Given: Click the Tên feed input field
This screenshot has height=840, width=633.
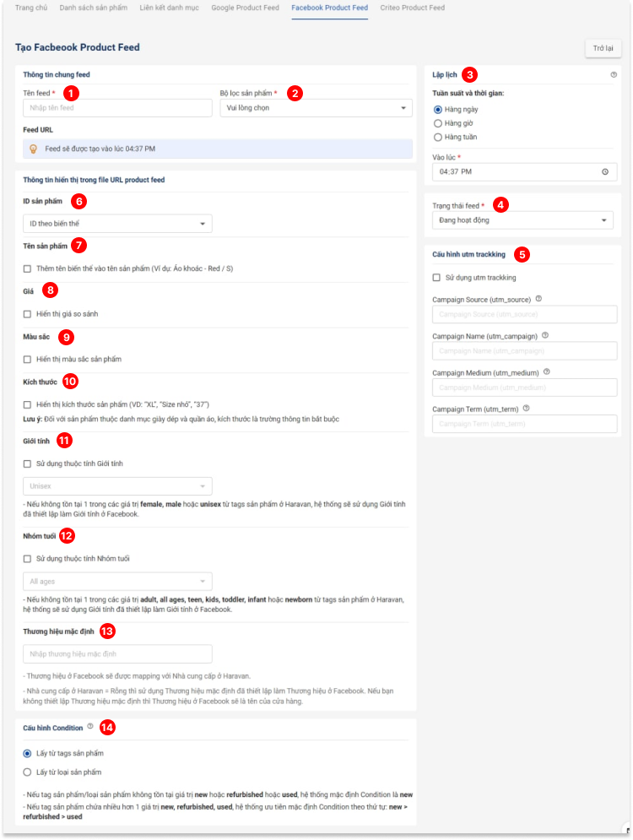Looking at the screenshot, I should pos(117,108).
